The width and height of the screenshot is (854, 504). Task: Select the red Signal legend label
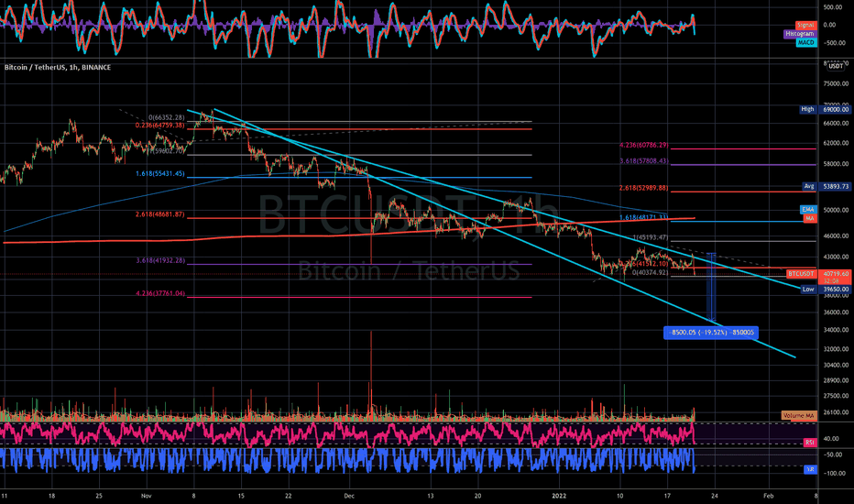tap(805, 25)
